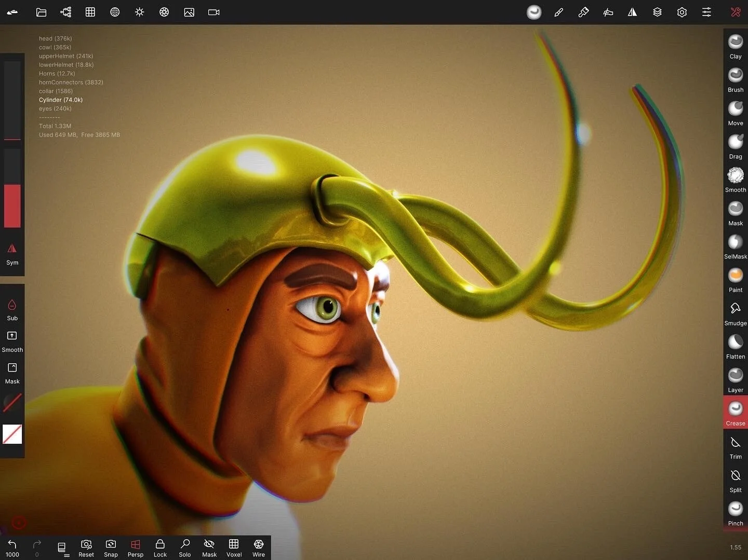Select the Clay brush tool
Image resolution: width=748 pixels, height=560 pixels.
coord(735,47)
